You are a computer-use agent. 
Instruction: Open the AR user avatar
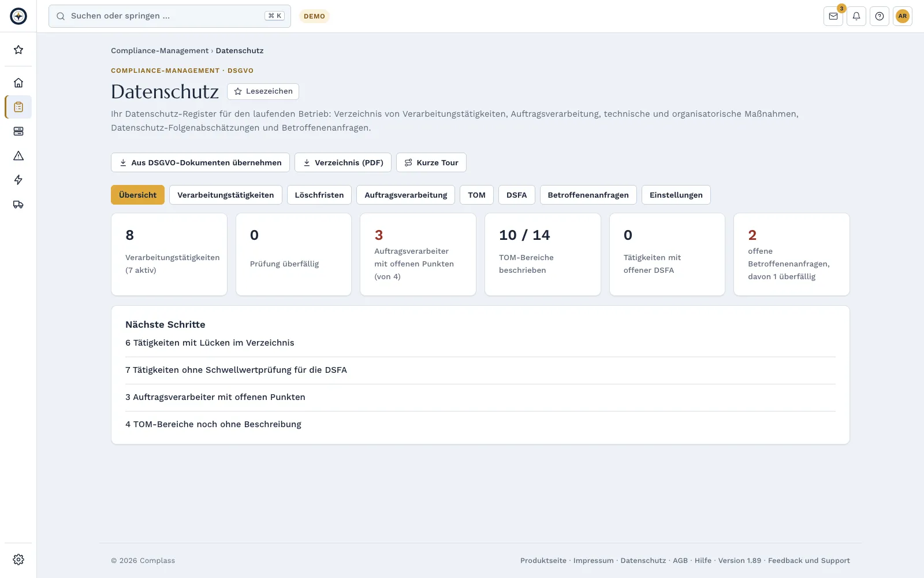point(903,16)
